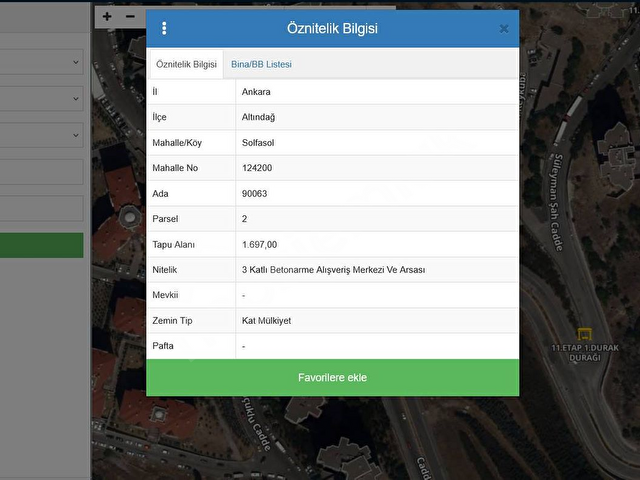
Task: Click the Pafta row label
Action: 163,346
